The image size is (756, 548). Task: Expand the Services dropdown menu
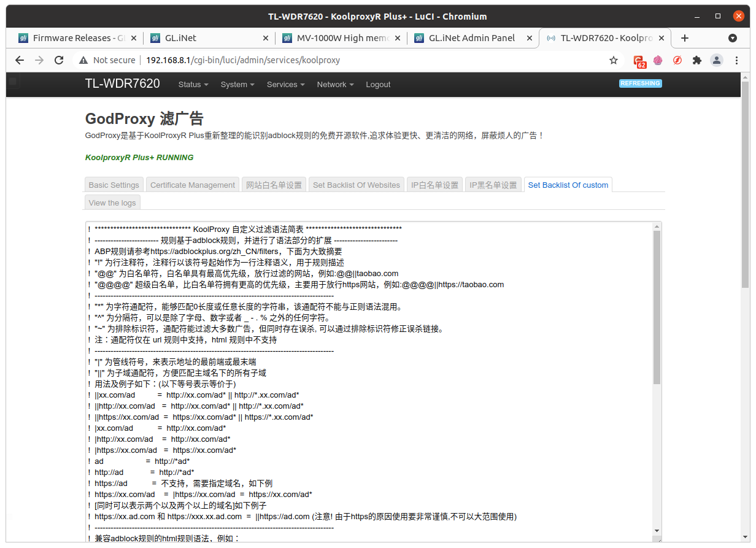(286, 85)
